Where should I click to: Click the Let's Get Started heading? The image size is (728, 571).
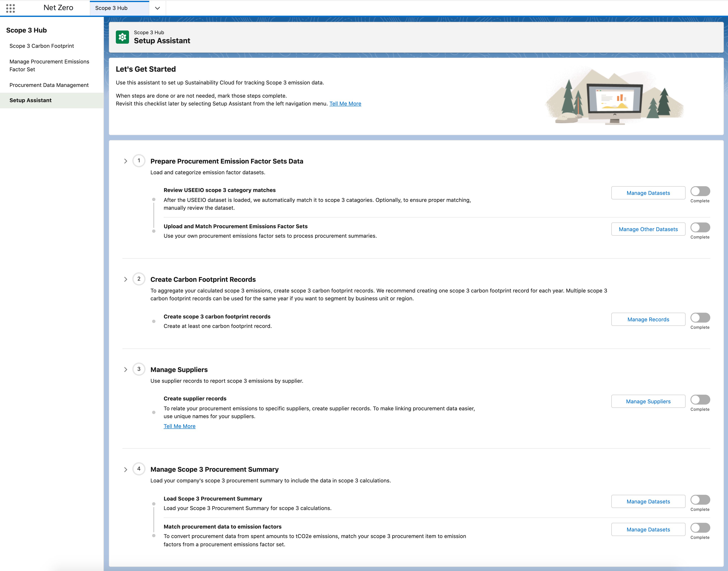[146, 69]
